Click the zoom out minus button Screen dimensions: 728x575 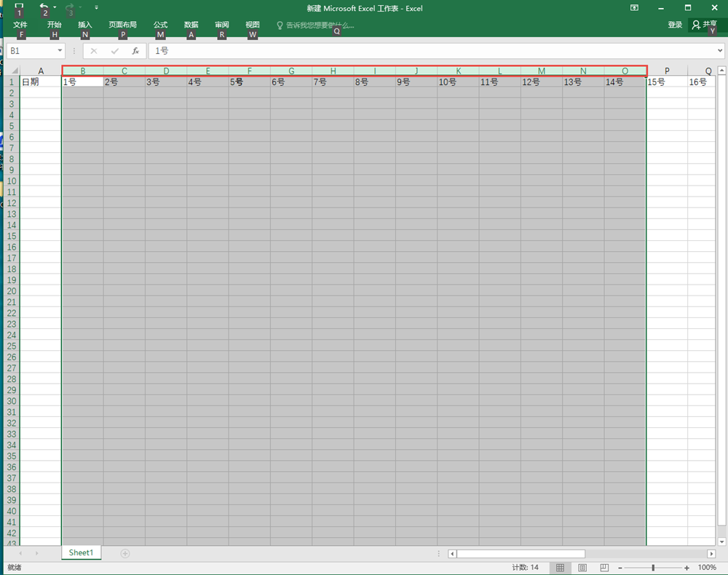[x=620, y=568]
